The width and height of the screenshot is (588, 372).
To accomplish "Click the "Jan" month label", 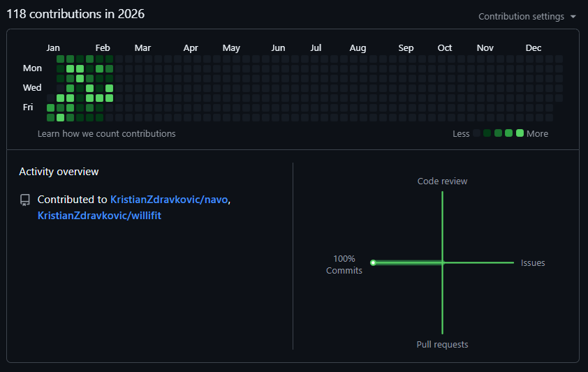I will click(x=53, y=48).
